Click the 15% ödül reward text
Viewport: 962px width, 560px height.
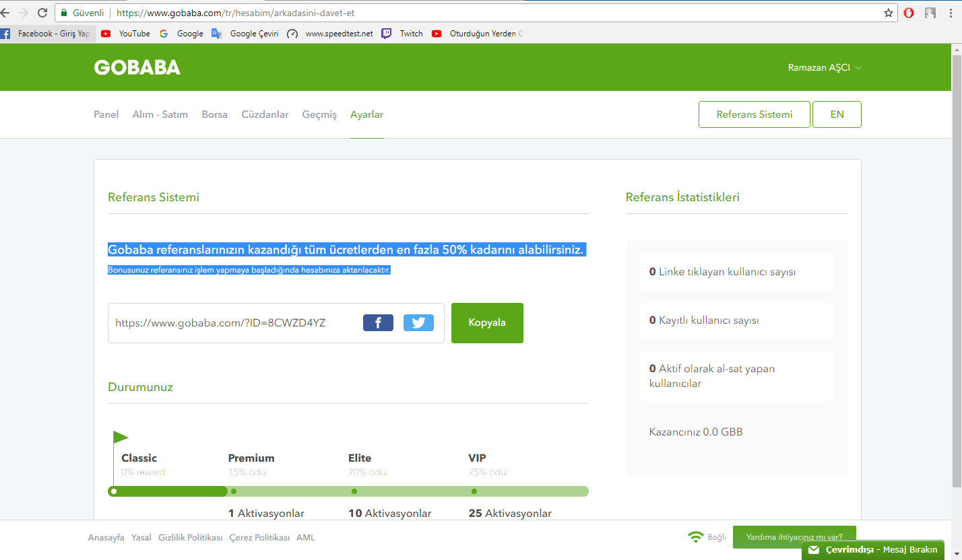(248, 473)
